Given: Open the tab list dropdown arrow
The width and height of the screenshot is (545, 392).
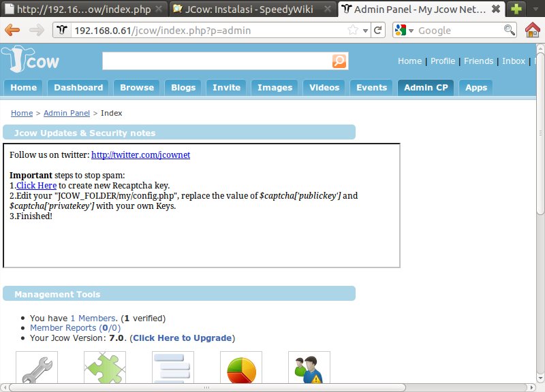Looking at the screenshot, I should [535, 9].
